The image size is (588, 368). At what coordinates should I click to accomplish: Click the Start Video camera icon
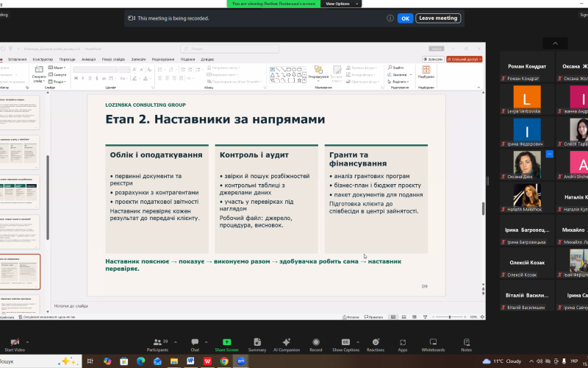pyautogui.click(x=15, y=342)
